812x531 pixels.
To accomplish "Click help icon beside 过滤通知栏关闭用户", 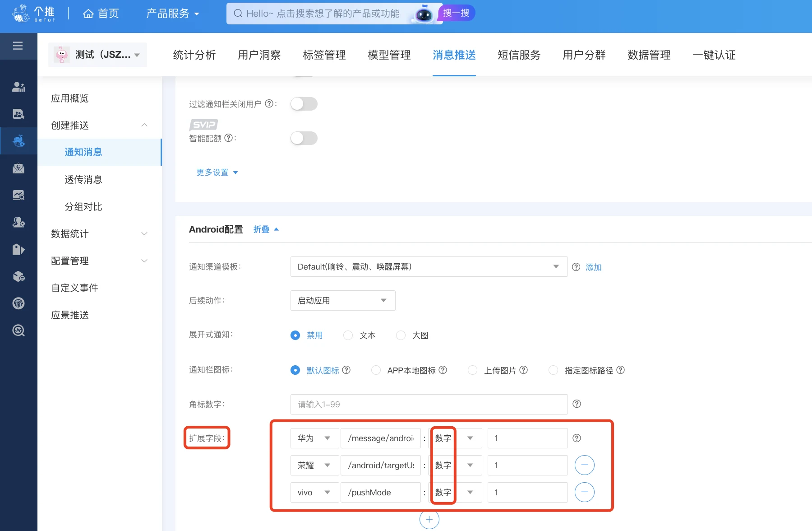I will pyautogui.click(x=269, y=103).
